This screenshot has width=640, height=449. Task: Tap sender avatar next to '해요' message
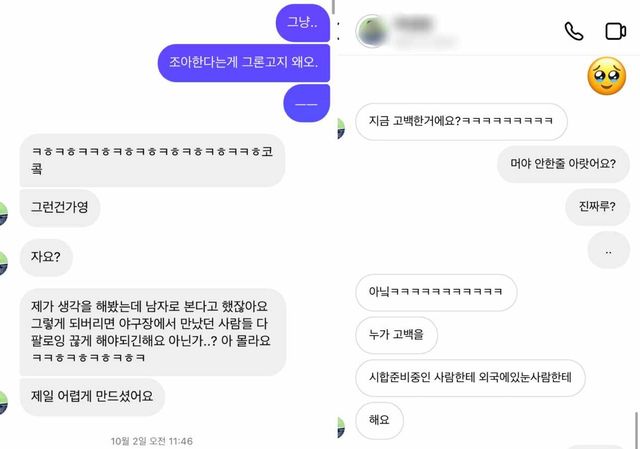(342, 427)
